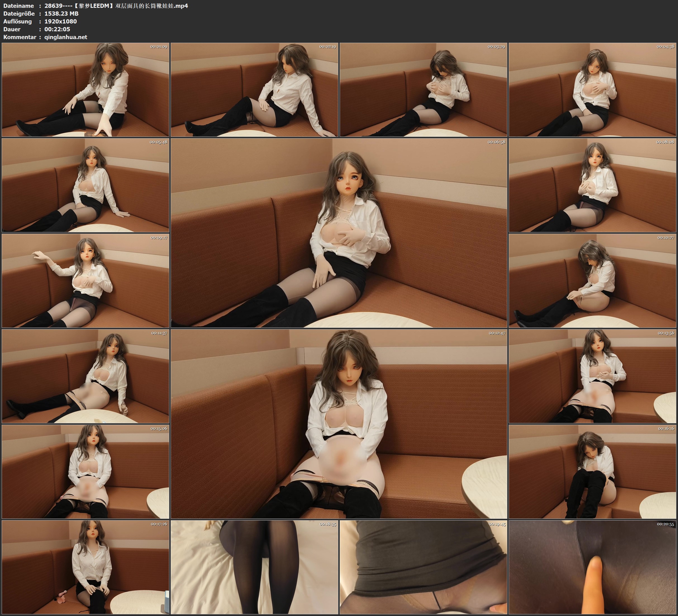
Task: Click the qinglanhua.net comment text
Action: click(x=66, y=37)
